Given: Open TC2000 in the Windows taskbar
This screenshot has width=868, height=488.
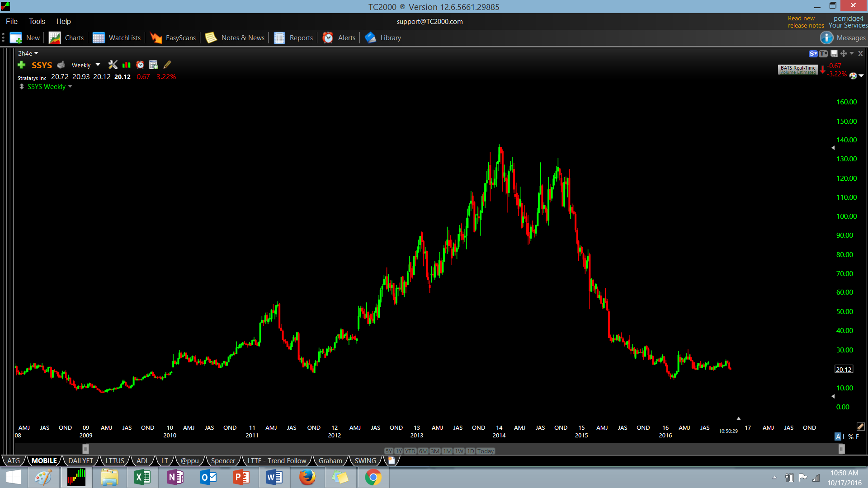Looking at the screenshot, I should coord(76,477).
